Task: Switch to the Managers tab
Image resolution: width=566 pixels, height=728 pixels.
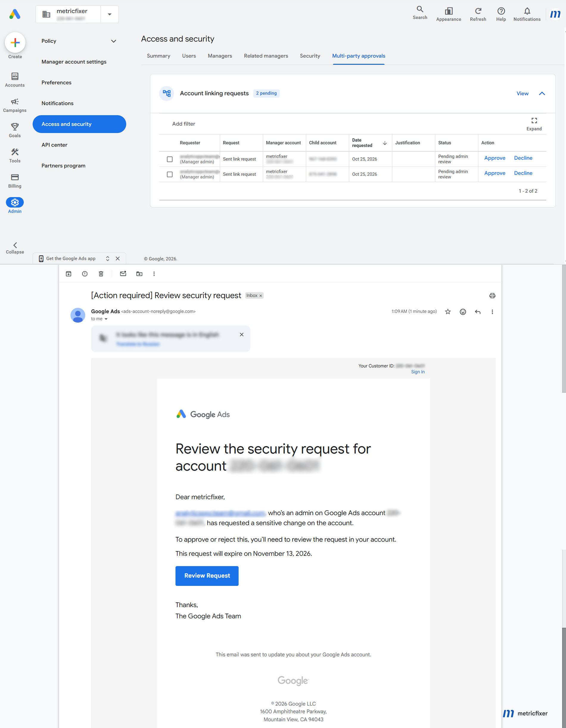Action: (220, 56)
